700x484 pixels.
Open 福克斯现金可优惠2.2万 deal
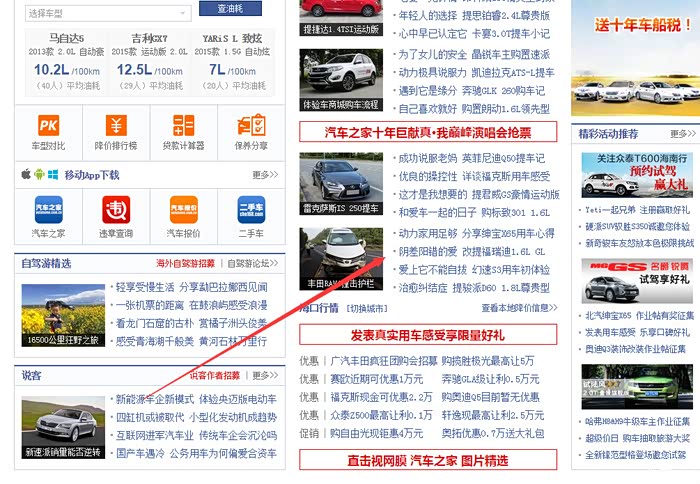(381, 397)
